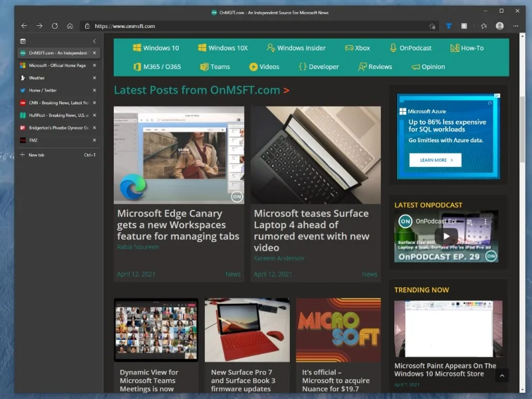The height and width of the screenshot is (399, 532).
Task: Open the Windows Insider menu item
Action: point(296,48)
